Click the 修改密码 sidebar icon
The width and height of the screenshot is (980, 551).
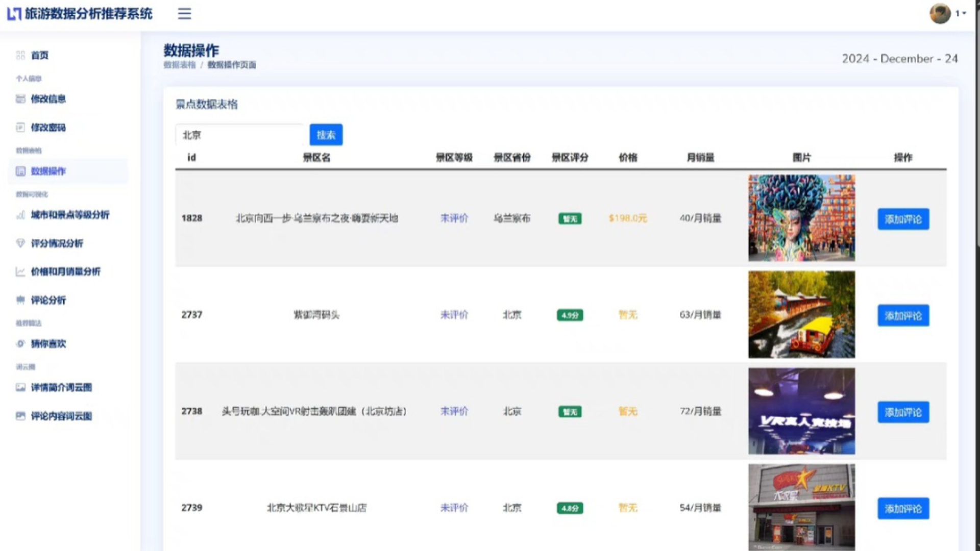click(20, 128)
